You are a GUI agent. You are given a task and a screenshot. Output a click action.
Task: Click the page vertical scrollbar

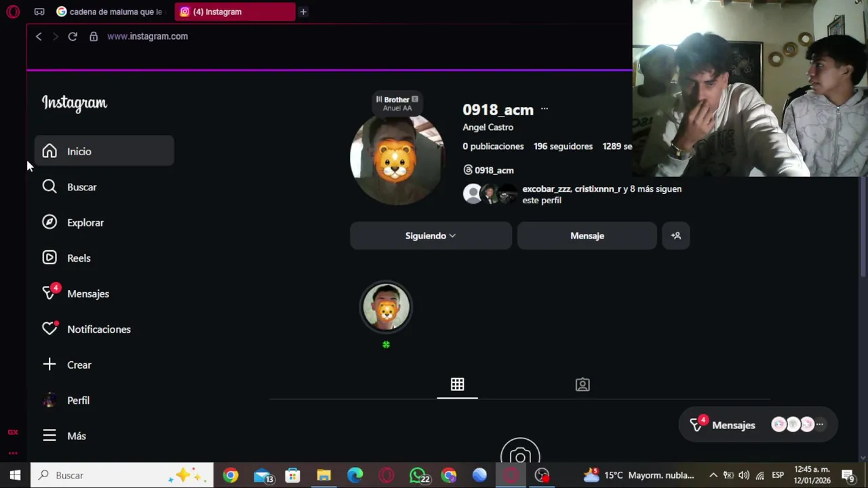[x=863, y=227]
